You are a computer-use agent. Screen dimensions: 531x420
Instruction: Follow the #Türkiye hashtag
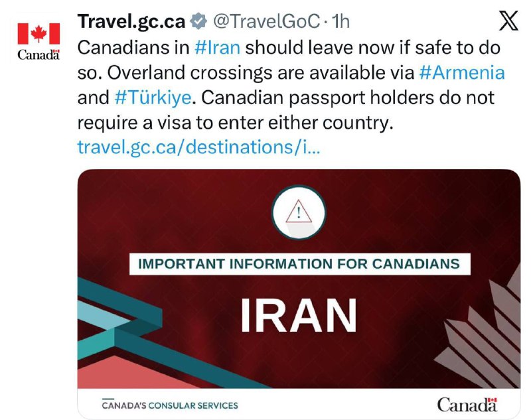pyautogui.click(x=153, y=98)
